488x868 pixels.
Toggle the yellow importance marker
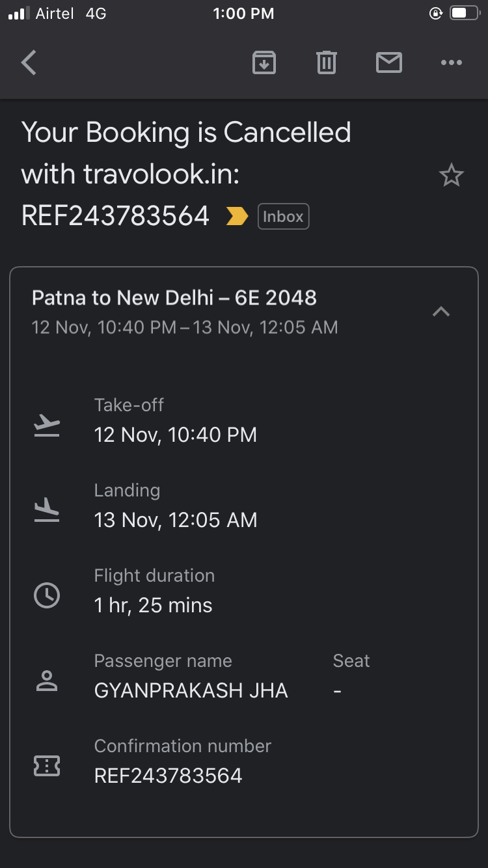(237, 216)
